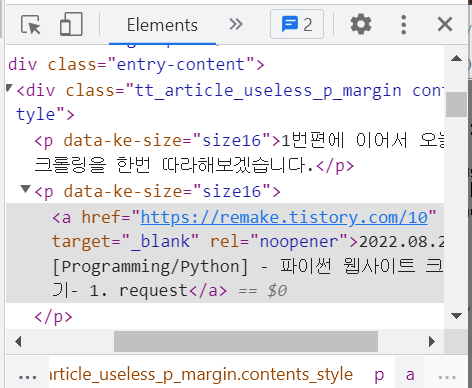
Task: Click the vertical scrollbar down arrow
Action: 456,315
